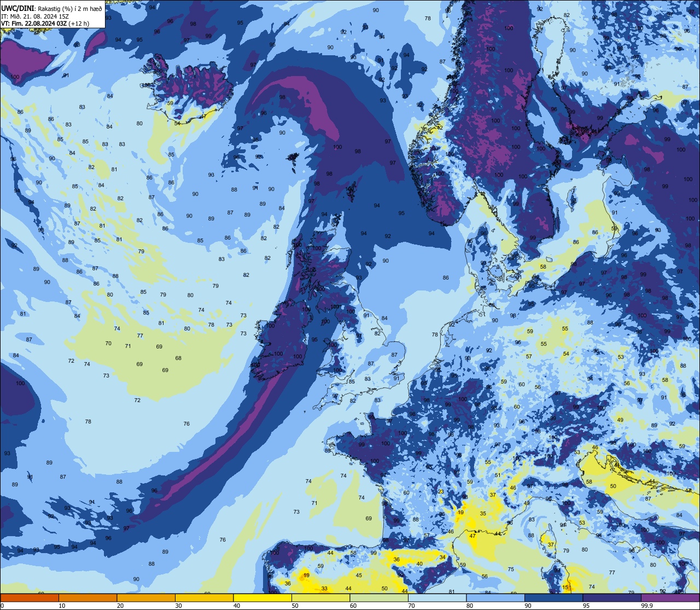Click the "23" humidity value on the map
This screenshot has width=700, height=610.
[x=441, y=492]
